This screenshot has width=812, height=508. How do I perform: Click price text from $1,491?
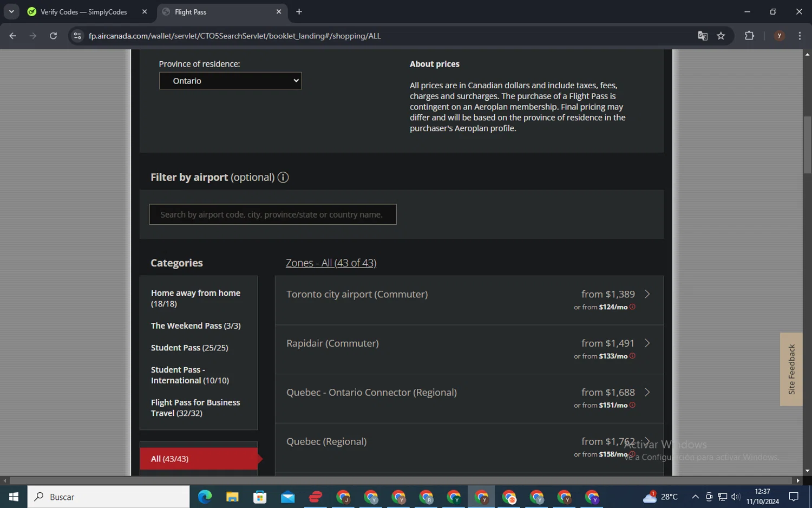click(608, 343)
